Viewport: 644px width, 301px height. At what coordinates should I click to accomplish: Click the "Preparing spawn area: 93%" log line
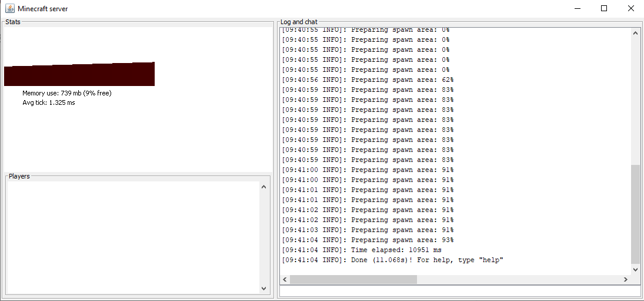point(368,240)
